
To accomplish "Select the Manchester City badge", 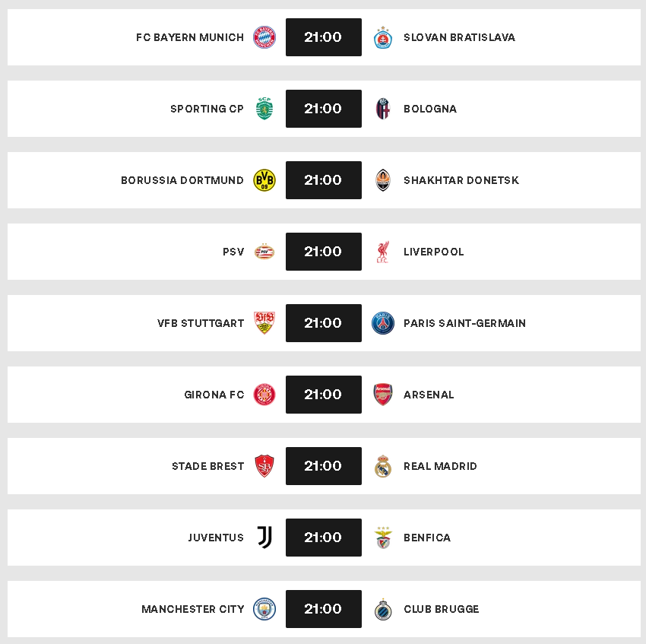I will 264,609.
